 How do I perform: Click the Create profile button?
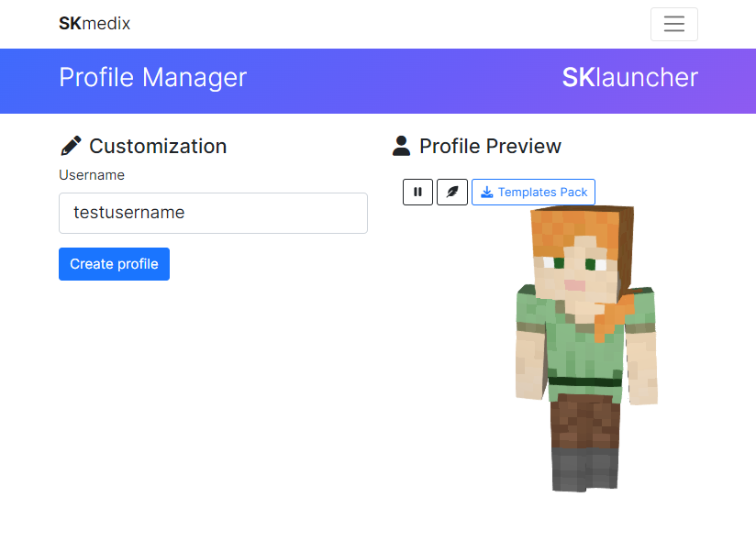115,264
